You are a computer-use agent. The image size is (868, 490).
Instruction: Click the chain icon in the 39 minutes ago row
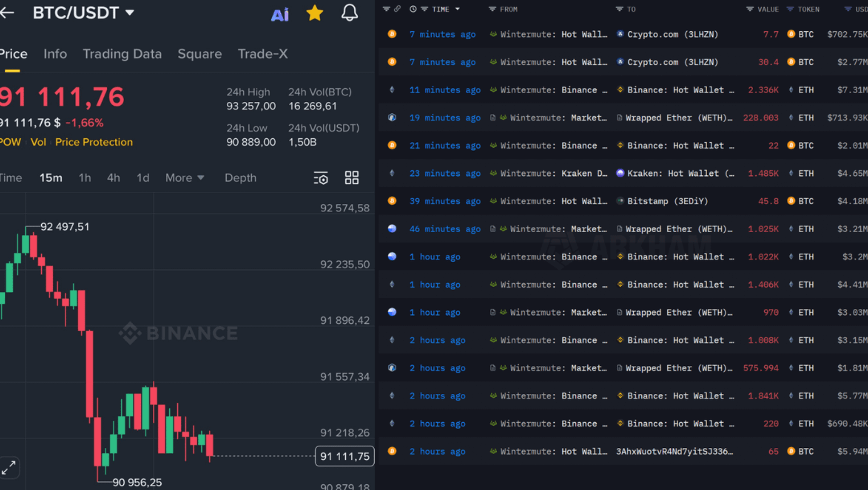pos(392,201)
